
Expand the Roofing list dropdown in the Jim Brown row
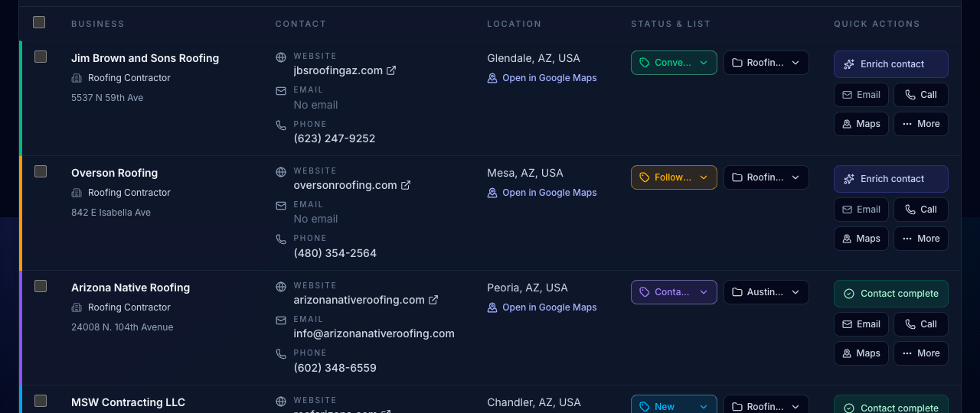click(x=766, y=63)
